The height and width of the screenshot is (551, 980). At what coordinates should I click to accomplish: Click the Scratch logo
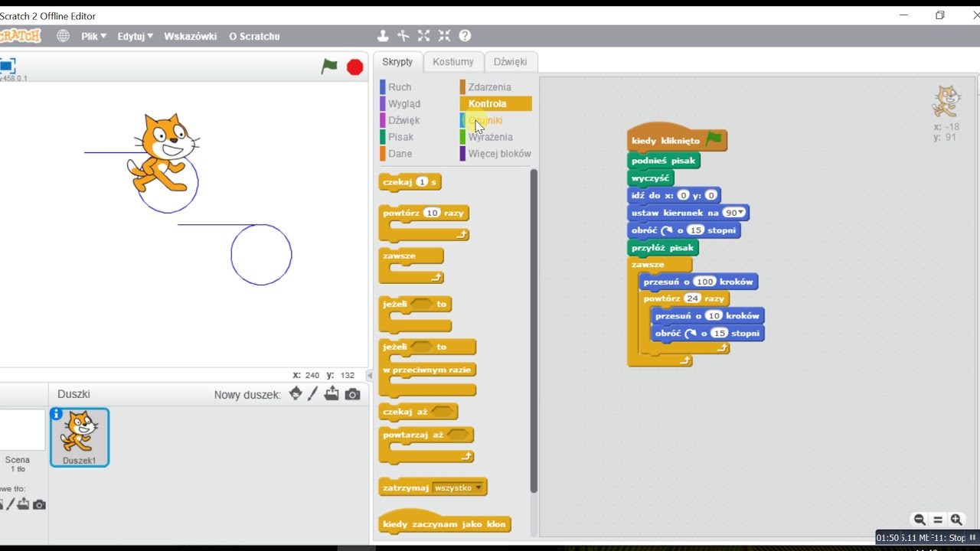click(21, 36)
